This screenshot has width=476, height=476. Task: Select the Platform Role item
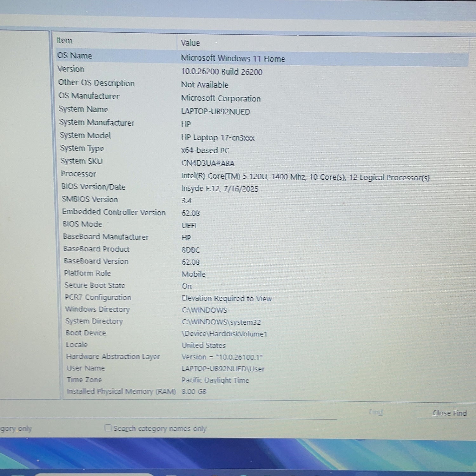pyautogui.click(x=87, y=273)
